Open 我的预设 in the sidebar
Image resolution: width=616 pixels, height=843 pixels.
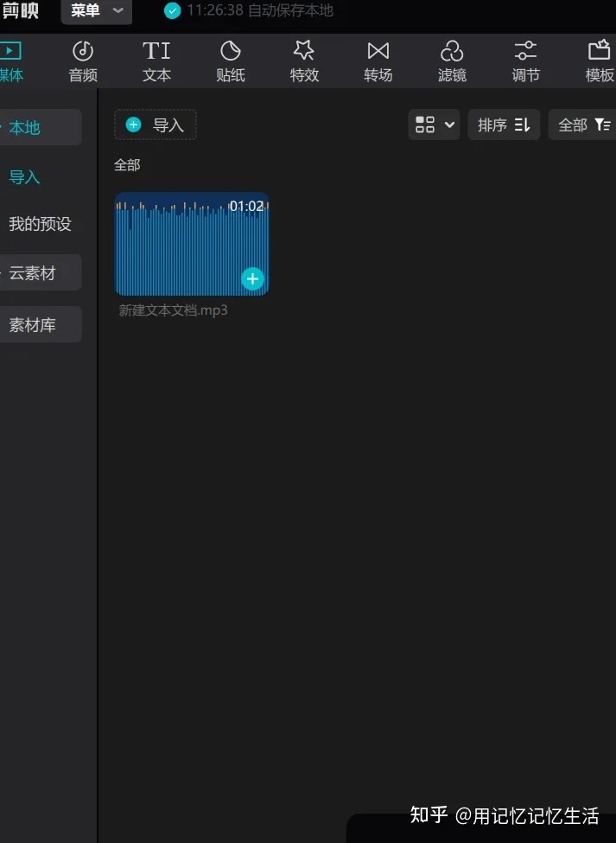tap(40, 224)
